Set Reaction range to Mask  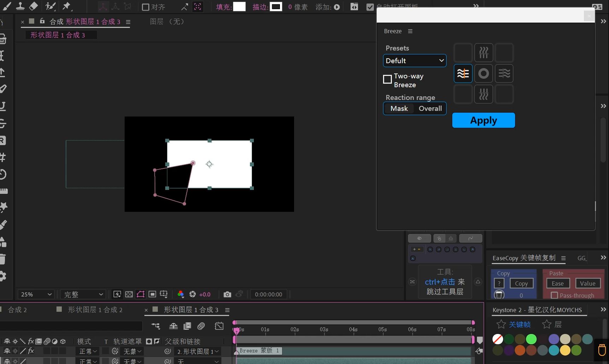[x=399, y=108]
